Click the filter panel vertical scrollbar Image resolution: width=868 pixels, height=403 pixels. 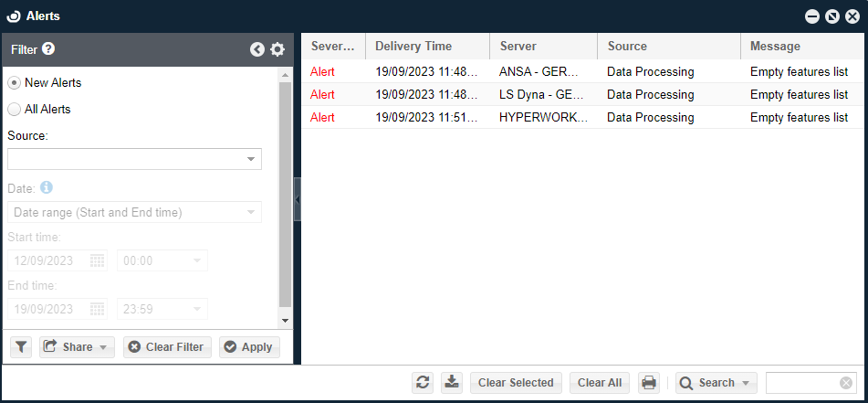(285, 192)
